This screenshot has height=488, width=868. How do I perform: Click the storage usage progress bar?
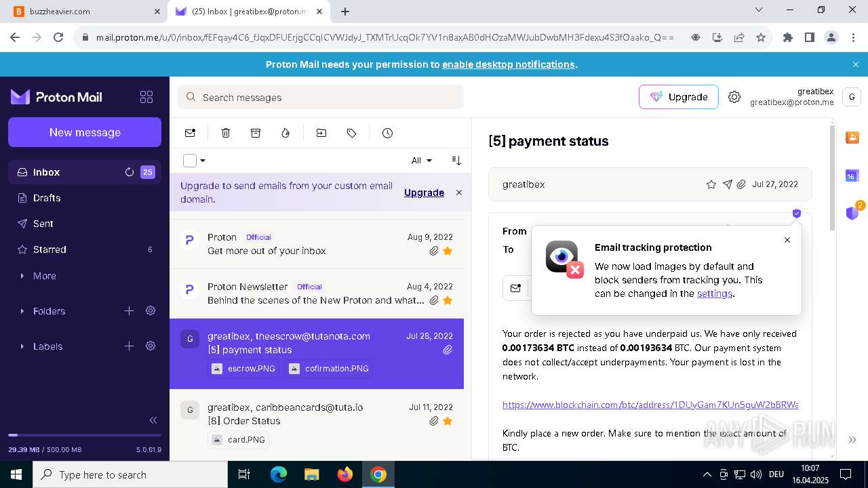click(85, 435)
